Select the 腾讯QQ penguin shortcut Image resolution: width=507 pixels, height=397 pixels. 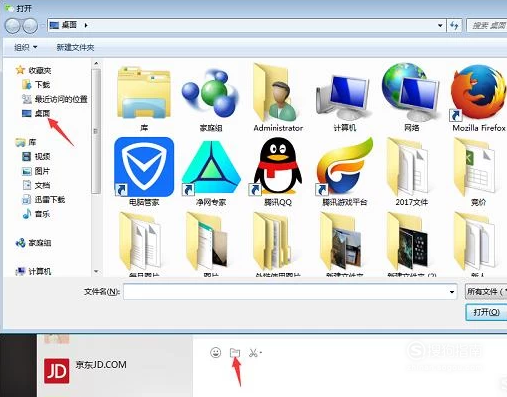(x=277, y=166)
